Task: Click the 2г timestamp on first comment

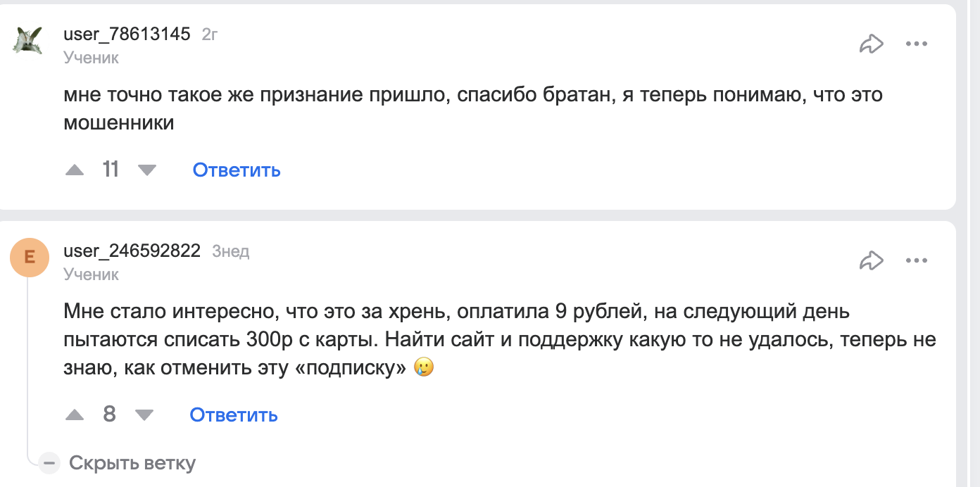Action: [x=210, y=34]
